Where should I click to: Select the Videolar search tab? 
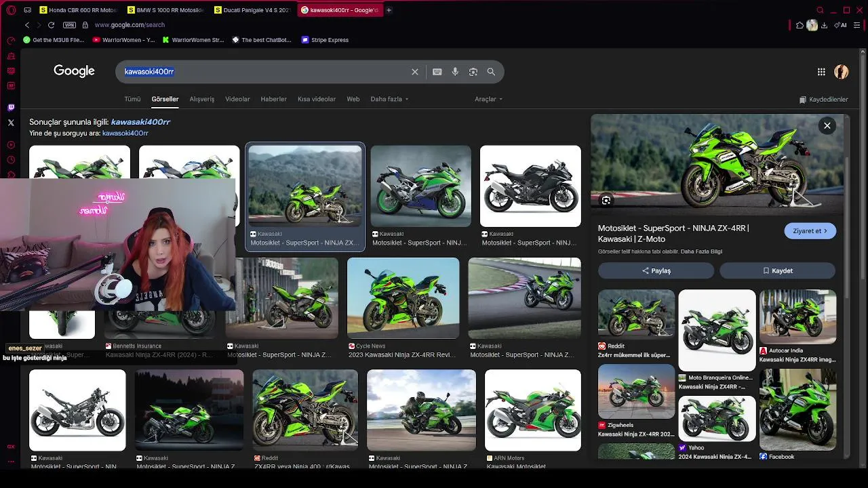point(237,99)
